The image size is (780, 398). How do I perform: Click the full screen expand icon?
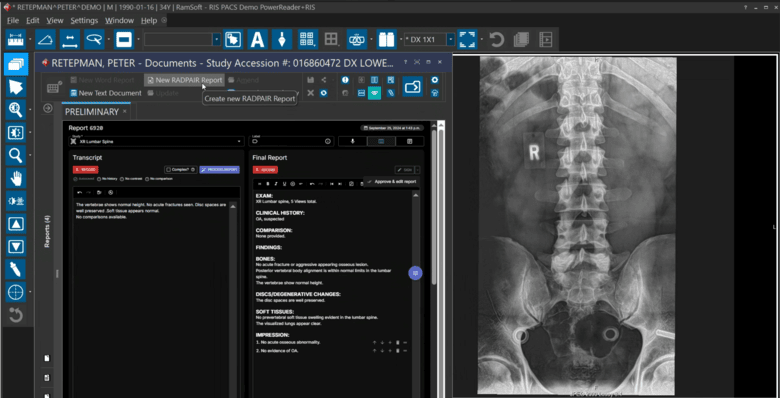click(467, 39)
